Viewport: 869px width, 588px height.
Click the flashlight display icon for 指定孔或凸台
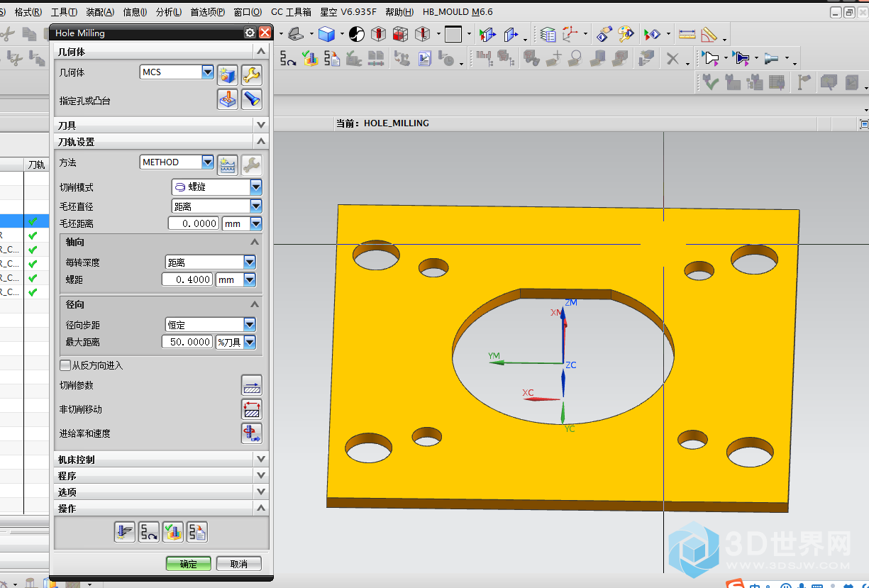click(252, 99)
